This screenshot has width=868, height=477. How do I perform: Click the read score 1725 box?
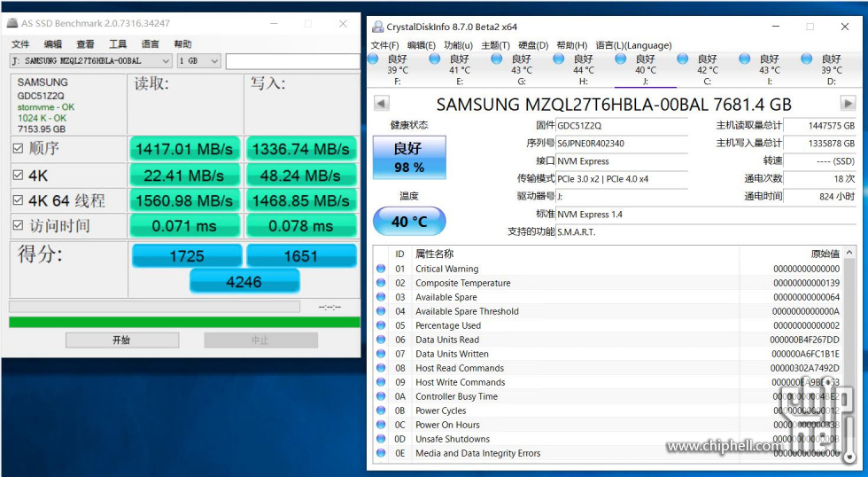pos(187,255)
